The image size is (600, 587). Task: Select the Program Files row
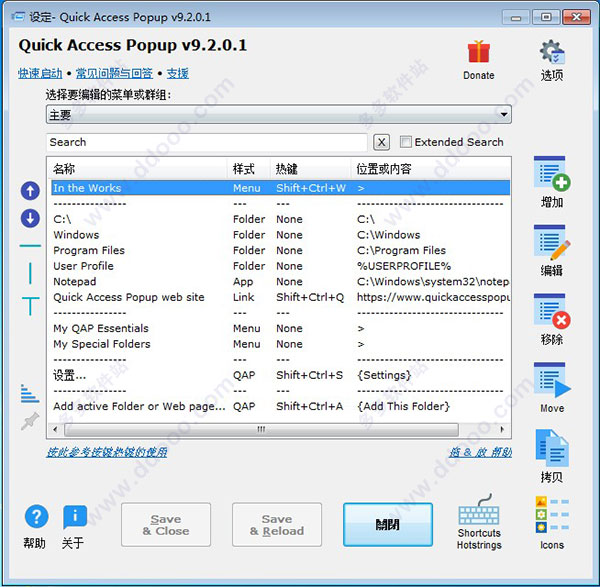click(x=280, y=251)
